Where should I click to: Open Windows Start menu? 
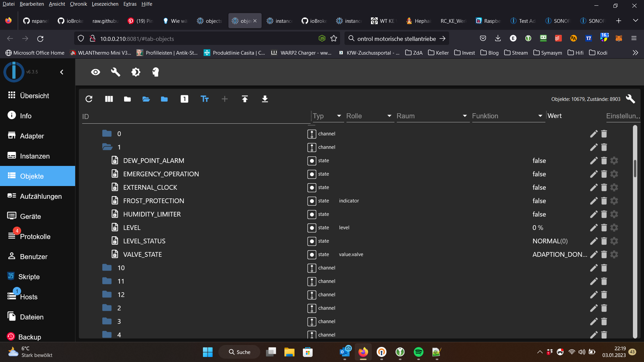coord(208,352)
